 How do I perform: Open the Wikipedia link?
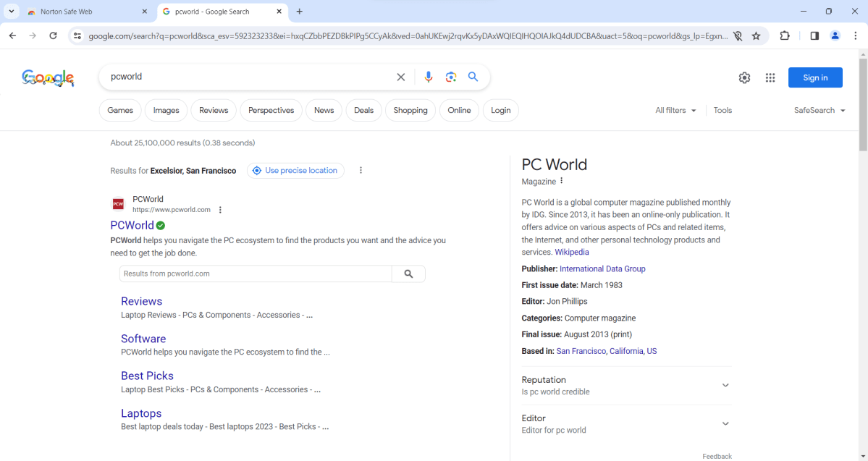[572, 252]
